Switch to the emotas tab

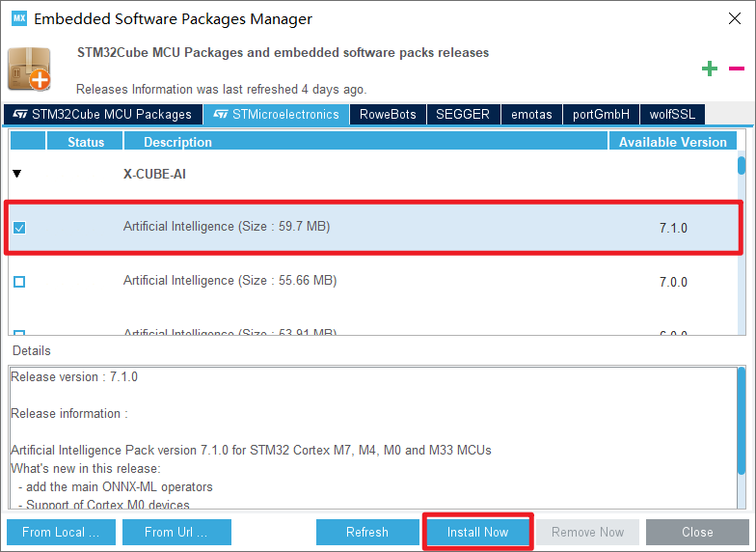click(x=532, y=114)
